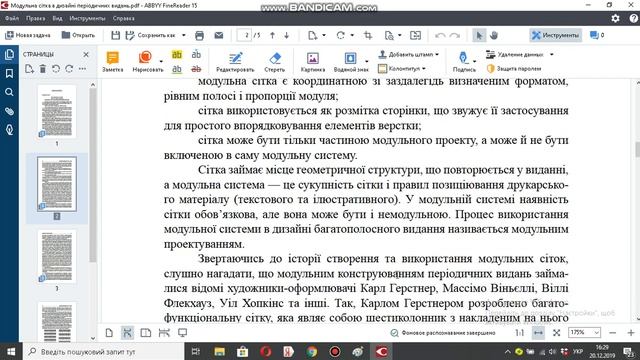Screen dimensions: 640x360
Task: Click the Редактировать edit tool
Action: [x=235, y=62]
